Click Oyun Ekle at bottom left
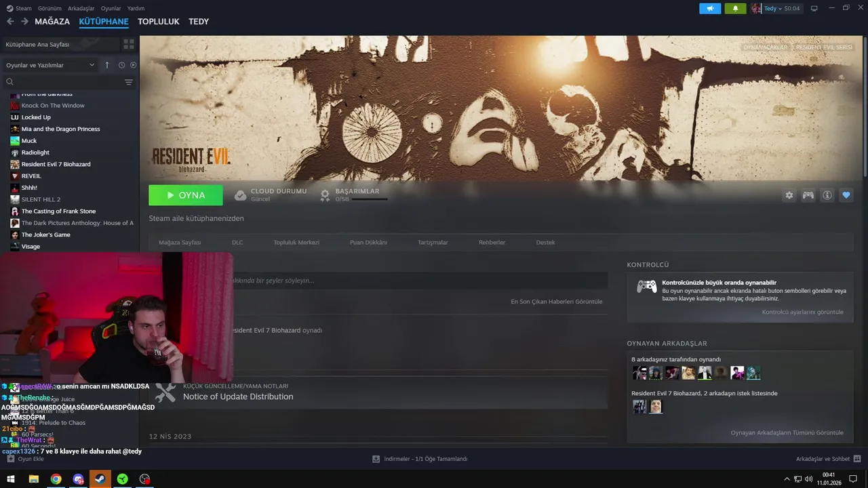 [25, 459]
